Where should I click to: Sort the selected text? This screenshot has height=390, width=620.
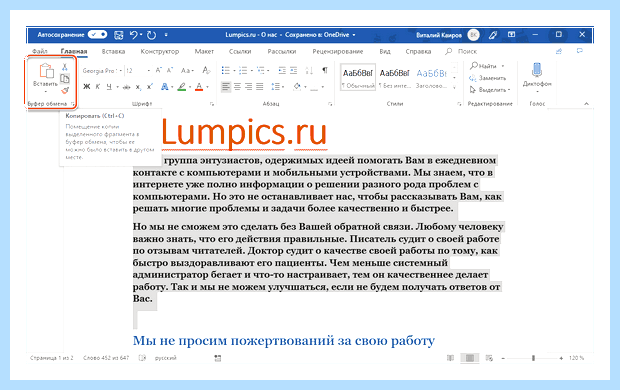309,70
